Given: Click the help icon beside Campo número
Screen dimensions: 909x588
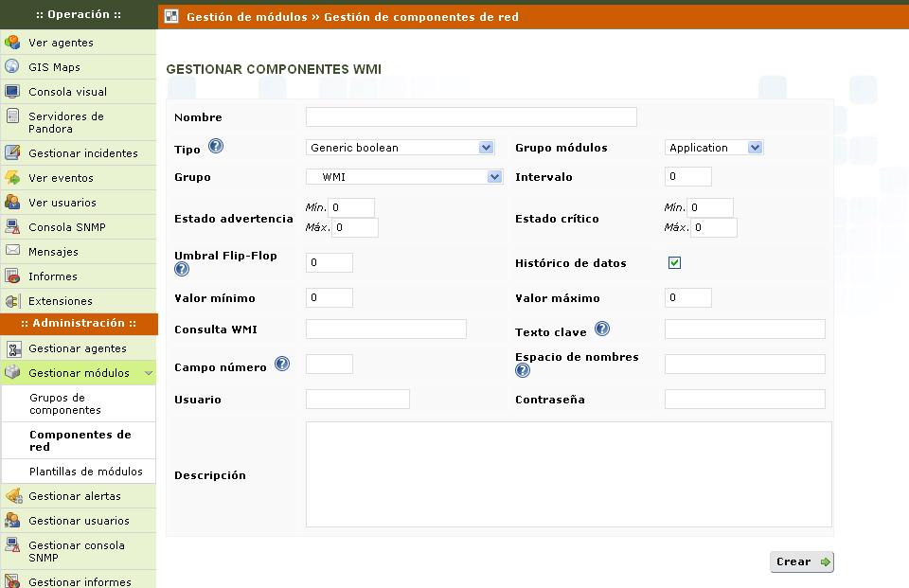Looking at the screenshot, I should [281, 365].
